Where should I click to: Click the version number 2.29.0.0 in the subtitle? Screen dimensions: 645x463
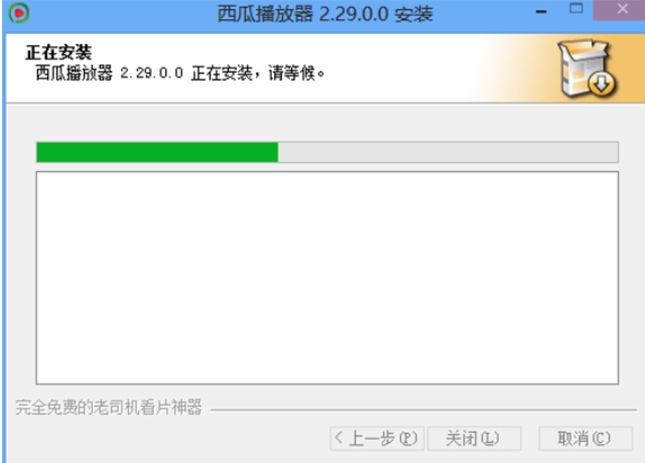coord(151,73)
